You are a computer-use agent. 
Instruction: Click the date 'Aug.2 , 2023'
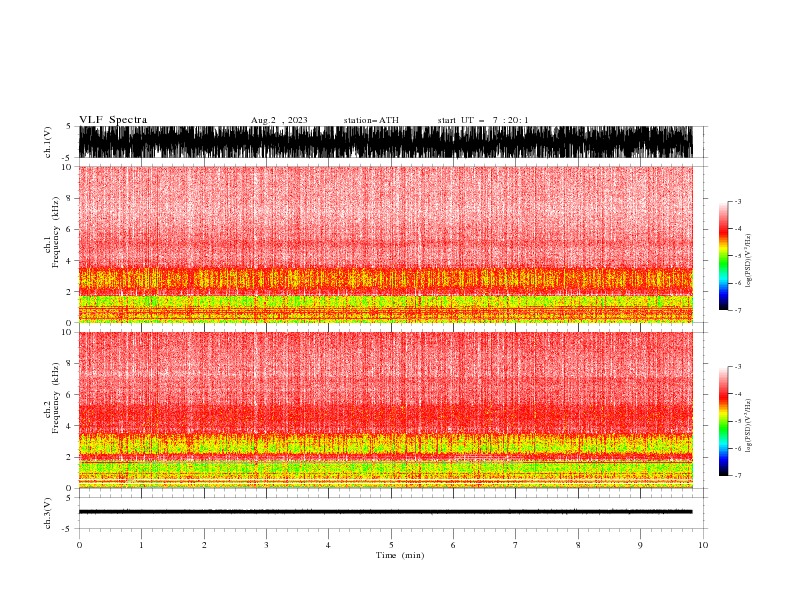[x=279, y=120]
